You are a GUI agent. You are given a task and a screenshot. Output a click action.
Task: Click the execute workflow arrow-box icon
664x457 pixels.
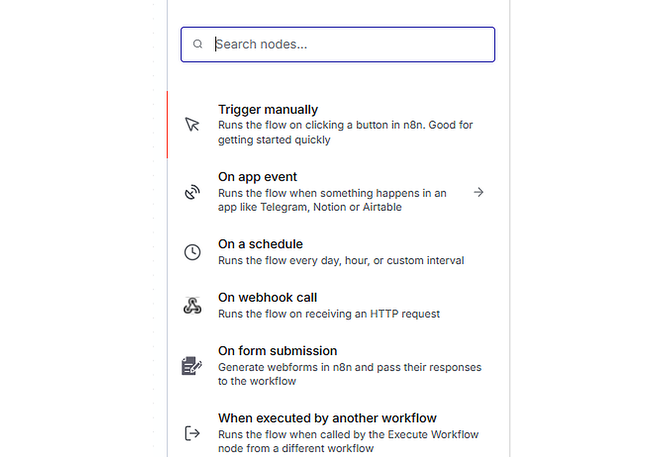(192, 433)
